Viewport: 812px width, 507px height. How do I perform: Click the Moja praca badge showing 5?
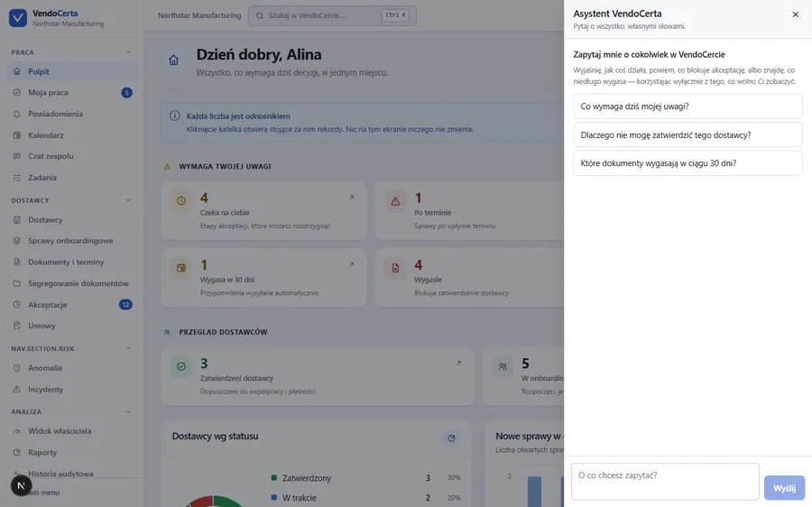pos(126,93)
